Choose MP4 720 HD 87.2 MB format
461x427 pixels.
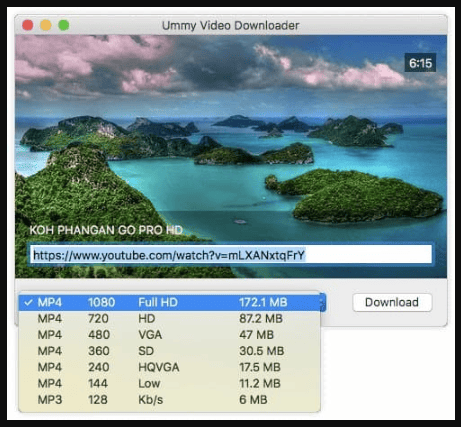pos(169,319)
